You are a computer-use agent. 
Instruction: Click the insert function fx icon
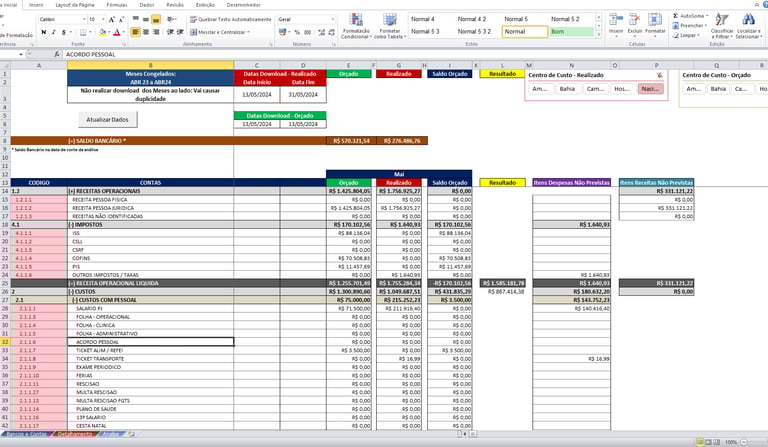(x=57, y=54)
